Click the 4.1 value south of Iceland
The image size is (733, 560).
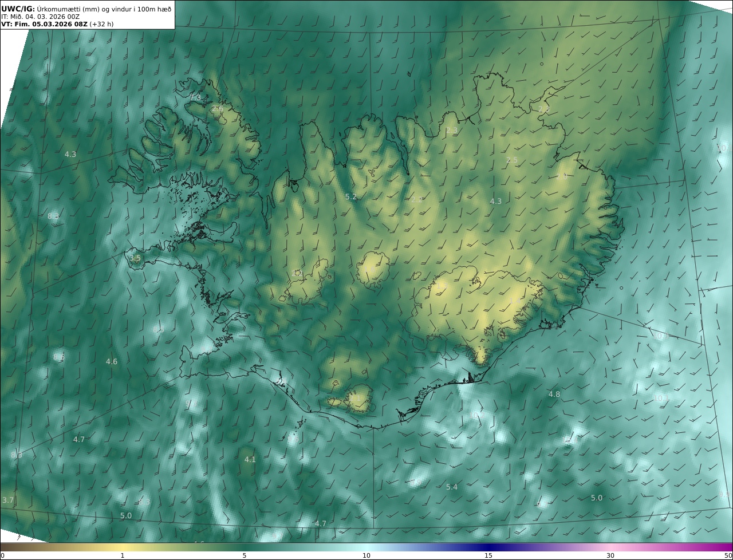pyautogui.click(x=250, y=459)
